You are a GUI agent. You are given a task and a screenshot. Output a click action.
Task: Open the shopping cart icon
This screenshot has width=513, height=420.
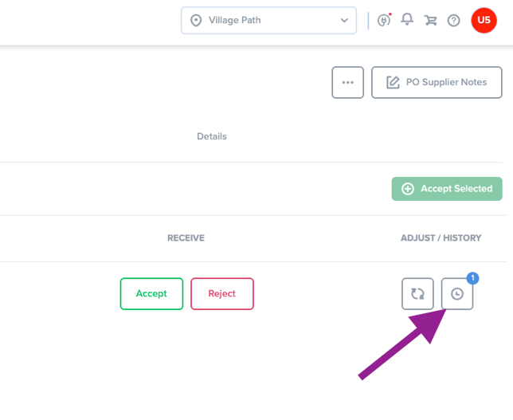point(430,20)
